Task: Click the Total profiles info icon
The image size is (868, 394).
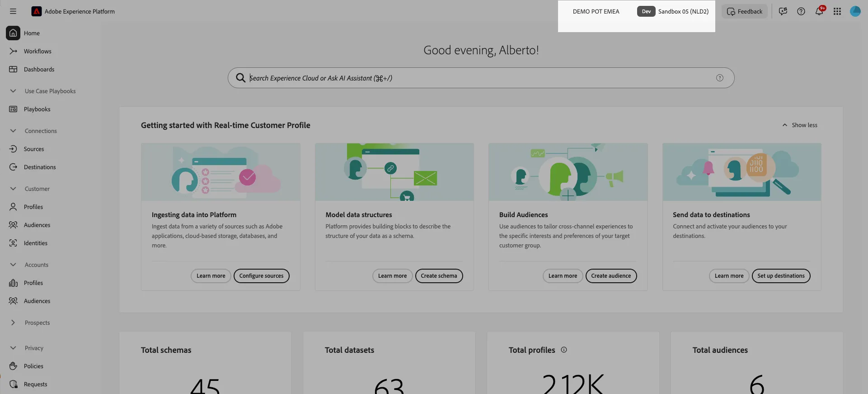Action: point(564,350)
